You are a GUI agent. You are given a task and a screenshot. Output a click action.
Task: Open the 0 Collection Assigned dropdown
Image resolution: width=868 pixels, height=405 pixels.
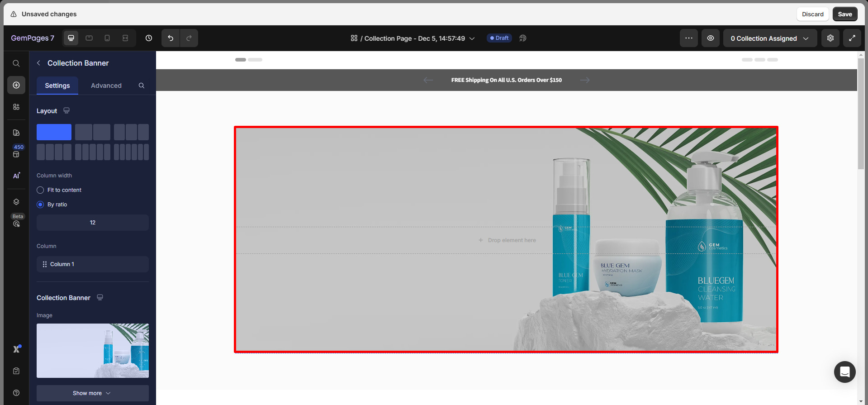770,38
